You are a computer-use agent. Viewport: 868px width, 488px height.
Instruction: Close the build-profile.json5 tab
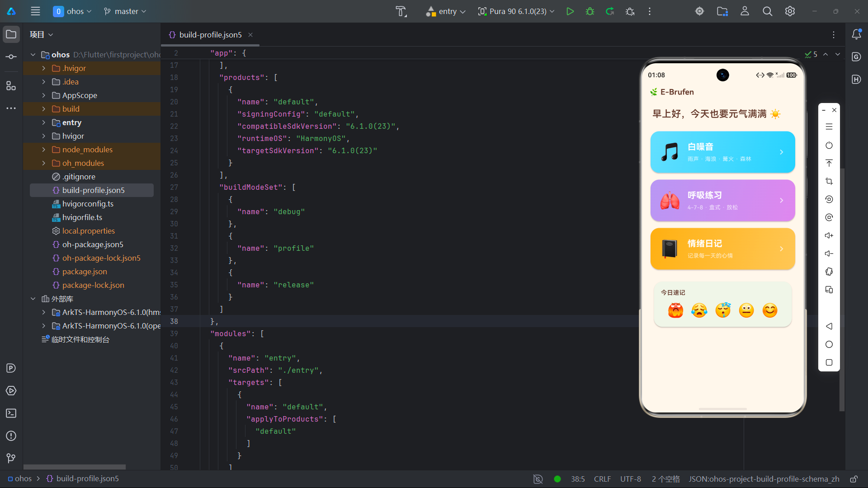[x=250, y=35]
